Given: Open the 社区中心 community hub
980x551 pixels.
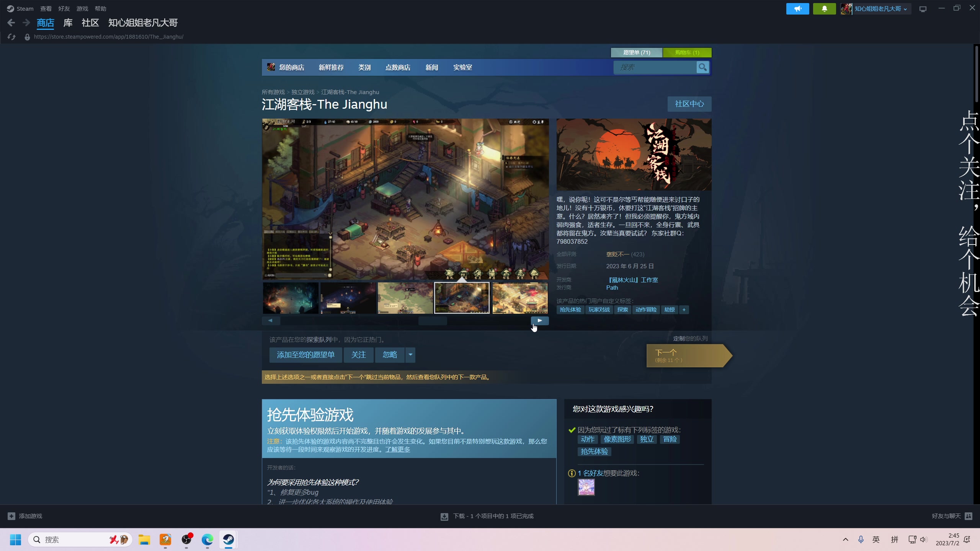Looking at the screenshot, I should 689,104.
